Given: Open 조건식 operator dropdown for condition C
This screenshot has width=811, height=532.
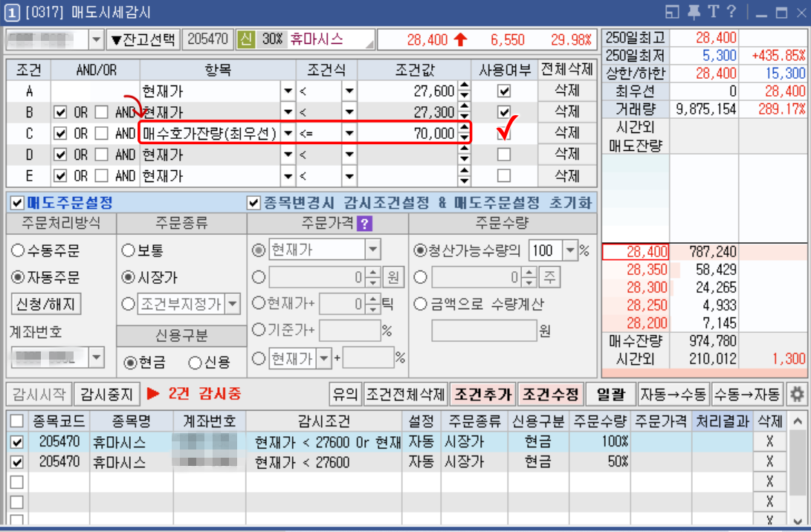Looking at the screenshot, I should 349,134.
